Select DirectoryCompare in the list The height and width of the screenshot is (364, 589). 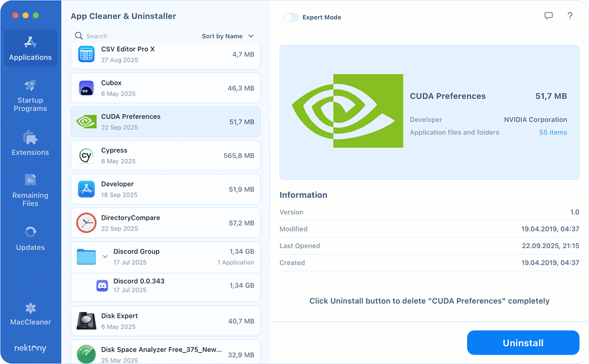[x=166, y=223]
